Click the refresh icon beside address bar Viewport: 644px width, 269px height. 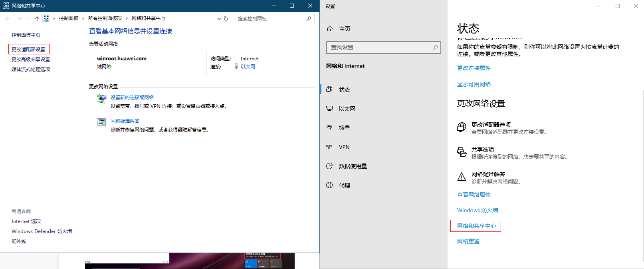point(226,18)
